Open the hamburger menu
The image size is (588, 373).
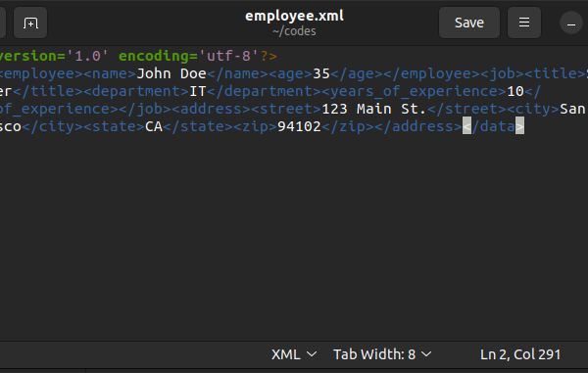pos(524,23)
